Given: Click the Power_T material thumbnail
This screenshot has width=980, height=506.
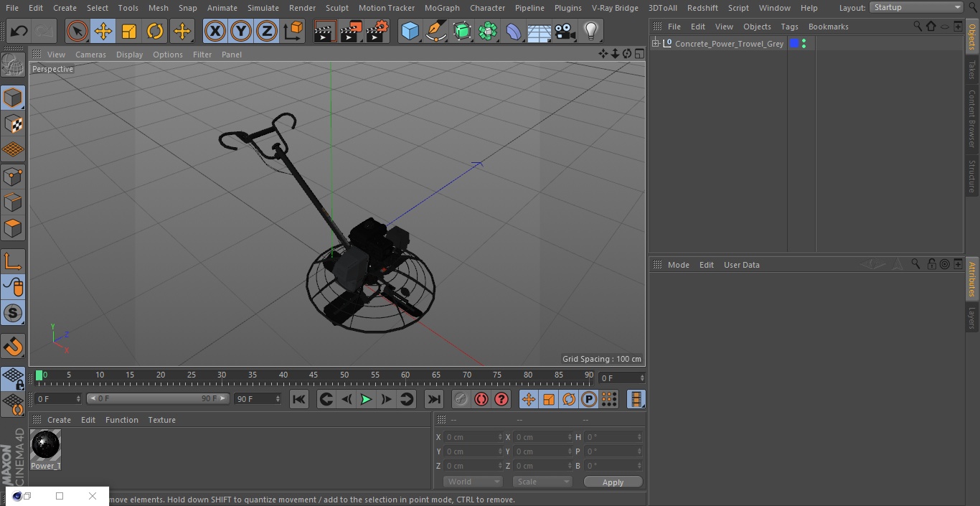Looking at the screenshot, I should click(45, 446).
